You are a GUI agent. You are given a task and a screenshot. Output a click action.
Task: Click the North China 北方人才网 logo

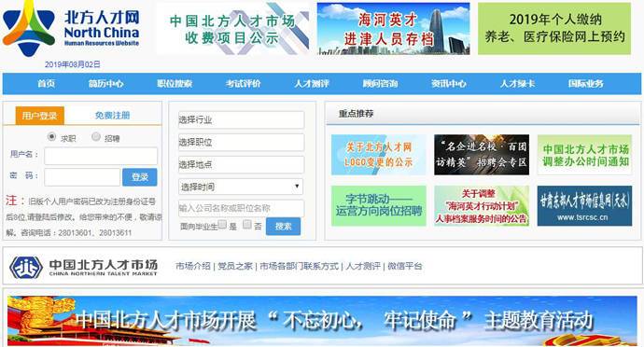click(71, 28)
